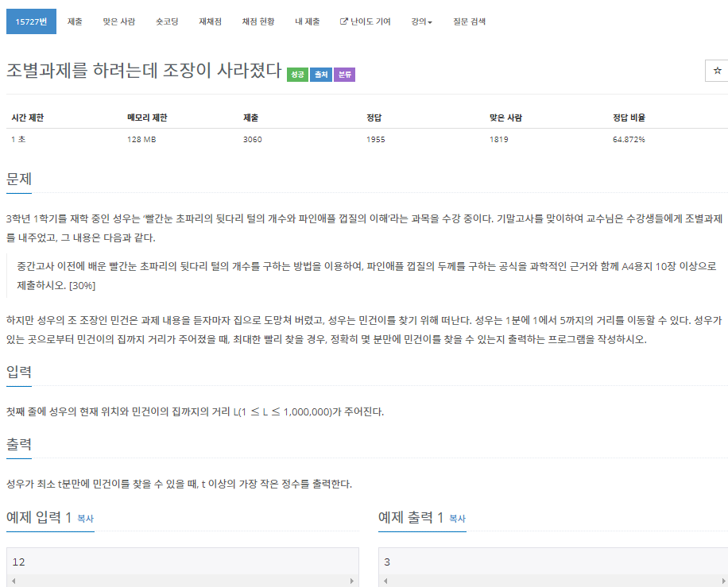The width and height of the screenshot is (728, 587).
Task: Follow the 난이도 기여 external link
Action: pos(366,21)
